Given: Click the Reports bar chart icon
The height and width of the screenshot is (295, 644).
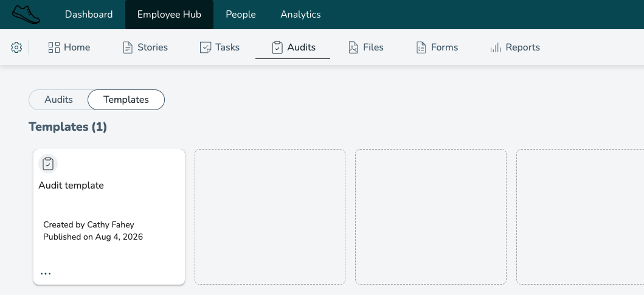Looking at the screenshot, I should point(496,47).
